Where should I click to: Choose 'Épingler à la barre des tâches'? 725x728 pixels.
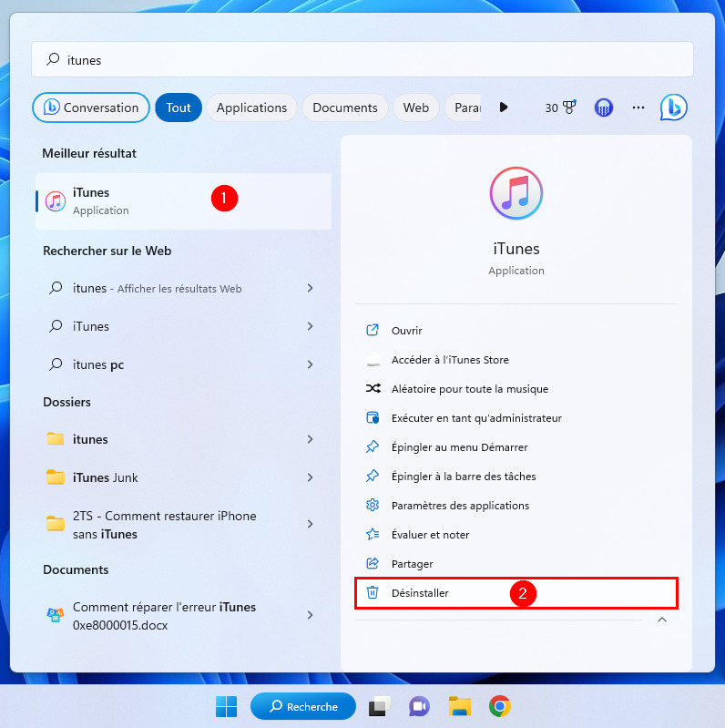point(516,477)
